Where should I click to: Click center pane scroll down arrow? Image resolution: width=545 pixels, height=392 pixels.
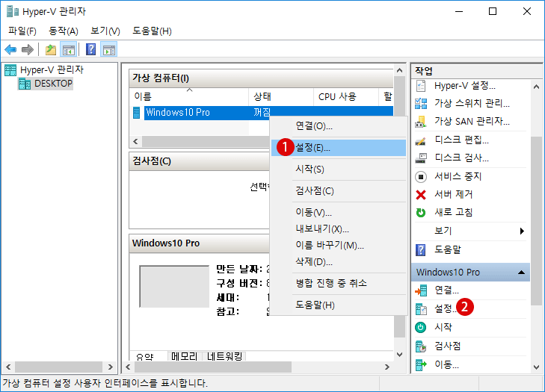[400, 355]
